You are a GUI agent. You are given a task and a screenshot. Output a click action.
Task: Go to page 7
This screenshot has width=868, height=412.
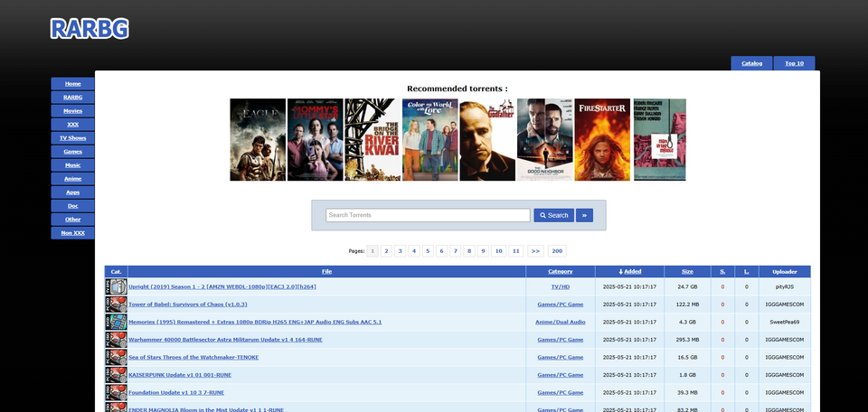(x=455, y=251)
